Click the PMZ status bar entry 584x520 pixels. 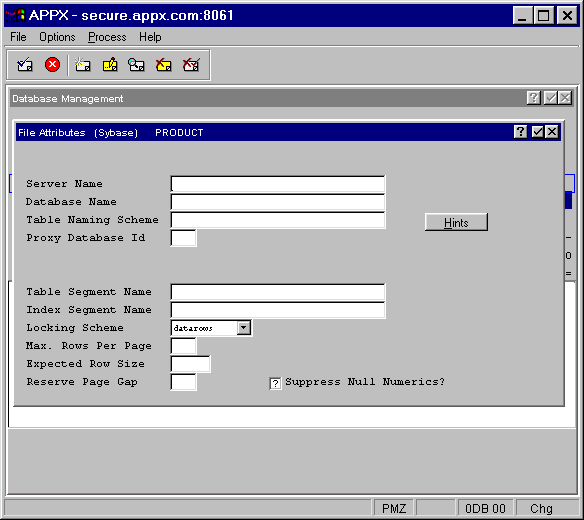(x=394, y=508)
